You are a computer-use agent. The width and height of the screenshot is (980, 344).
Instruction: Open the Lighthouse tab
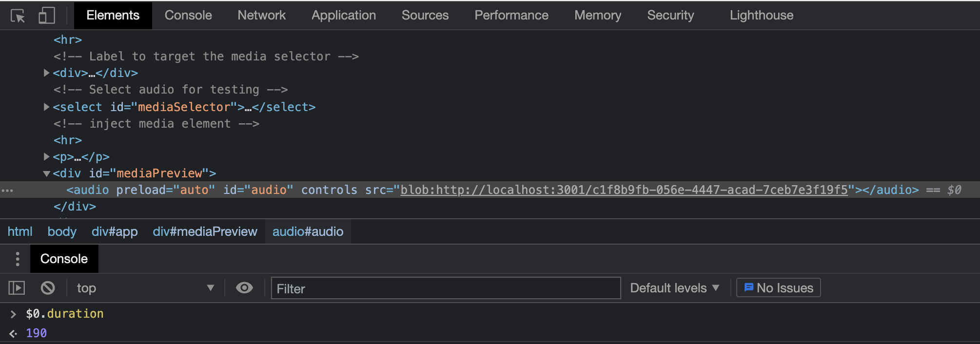[x=762, y=15]
